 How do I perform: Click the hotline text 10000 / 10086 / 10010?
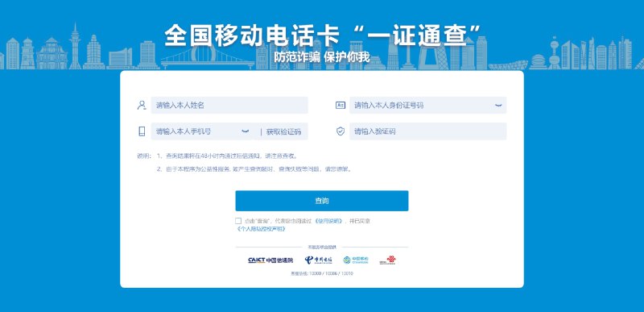[322, 273]
